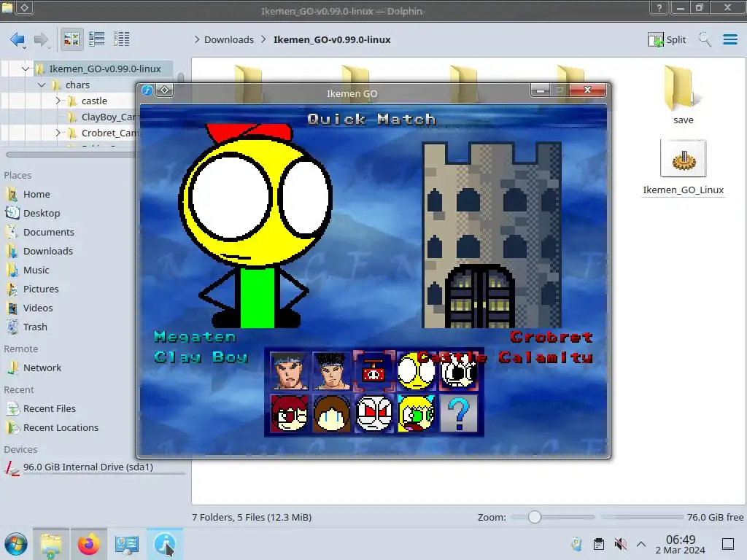Screen dimensions: 747x560
Task: Go forward with the gray right arrow
Action: click(x=42, y=39)
